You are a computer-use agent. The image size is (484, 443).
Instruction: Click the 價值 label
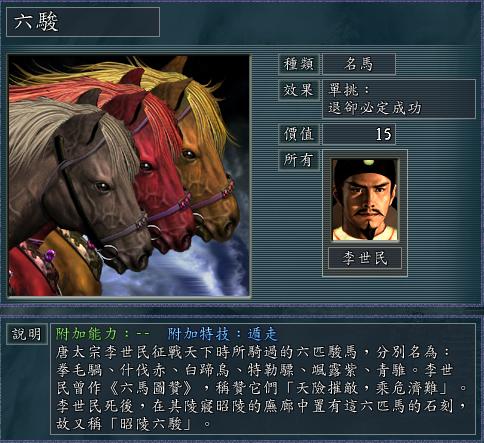(x=299, y=134)
